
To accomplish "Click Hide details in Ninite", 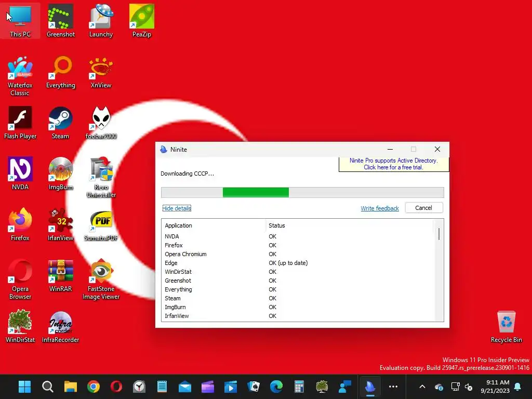I will (x=177, y=208).
